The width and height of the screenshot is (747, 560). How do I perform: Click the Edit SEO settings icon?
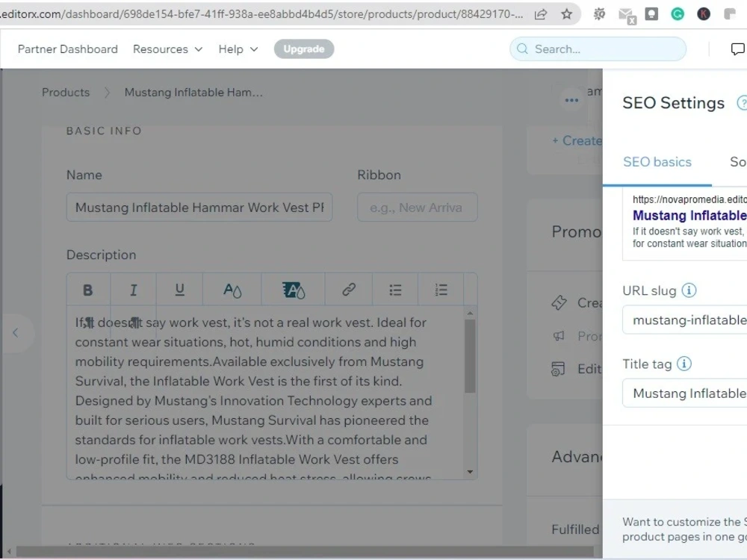[x=558, y=369]
